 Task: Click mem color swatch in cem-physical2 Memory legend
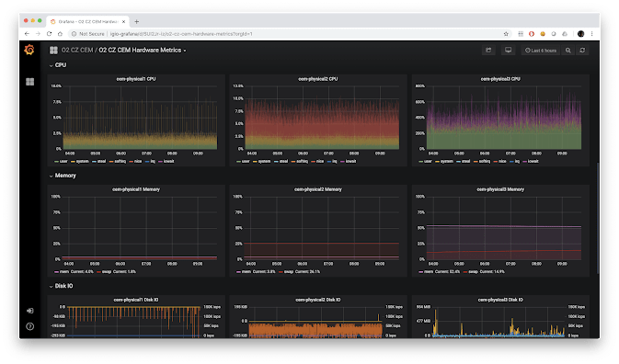coord(238,272)
